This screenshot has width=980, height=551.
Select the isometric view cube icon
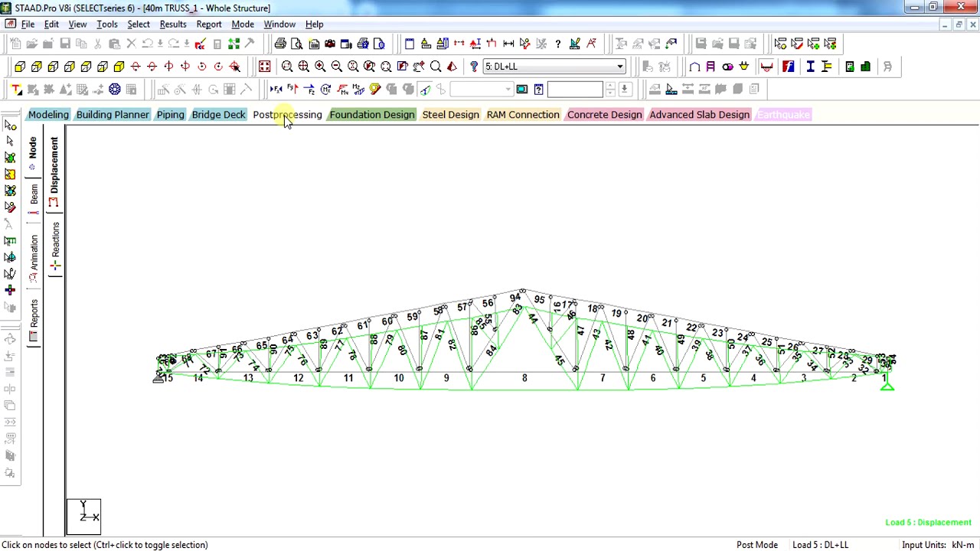pyautogui.click(x=119, y=67)
